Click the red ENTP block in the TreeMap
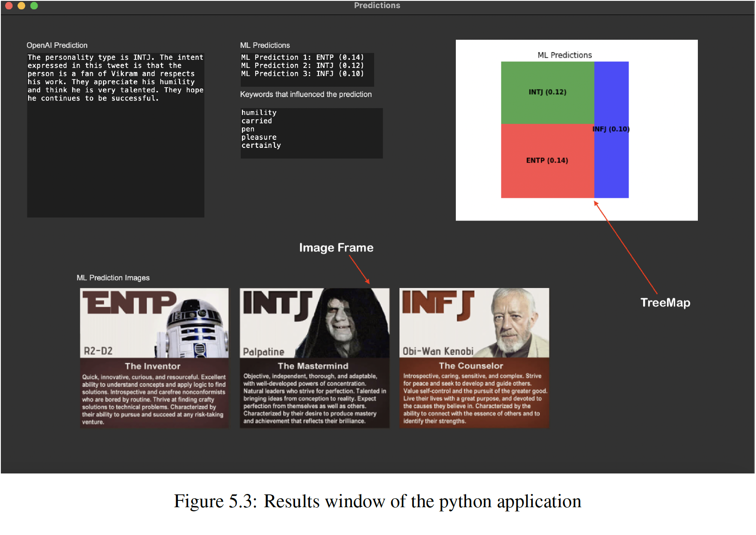The width and height of the screenshot is (756, 535). pyautogui.click(x=547, y=160)
